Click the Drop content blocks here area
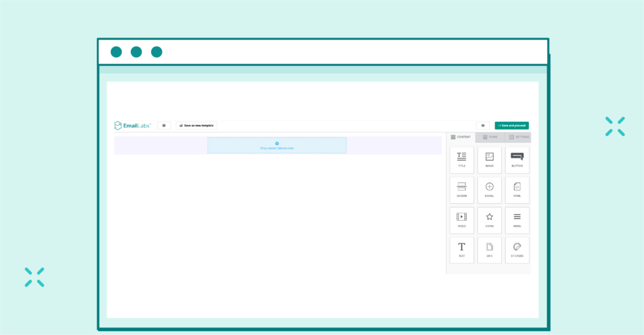The image size is (644, 335). (x=277, y=146)
